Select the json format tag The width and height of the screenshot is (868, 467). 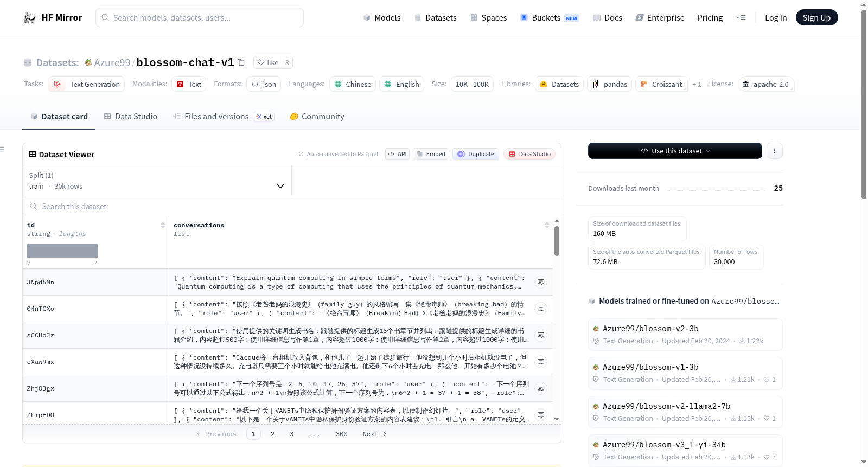tap(264, 84)
